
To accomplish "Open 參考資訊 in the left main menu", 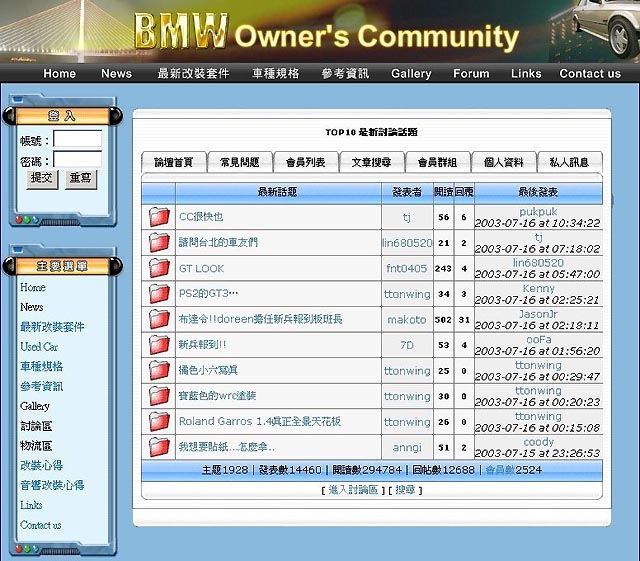I will (42, 386).
